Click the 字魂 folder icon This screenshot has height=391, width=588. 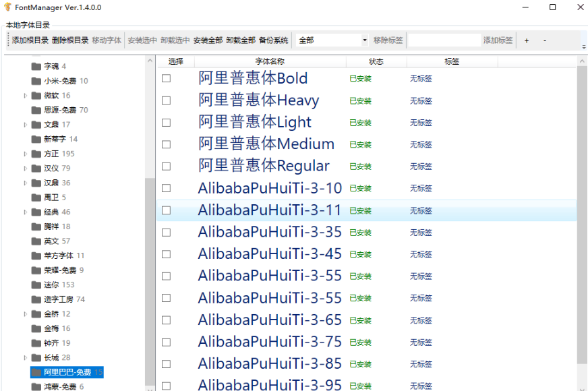(x=36, y=66)
